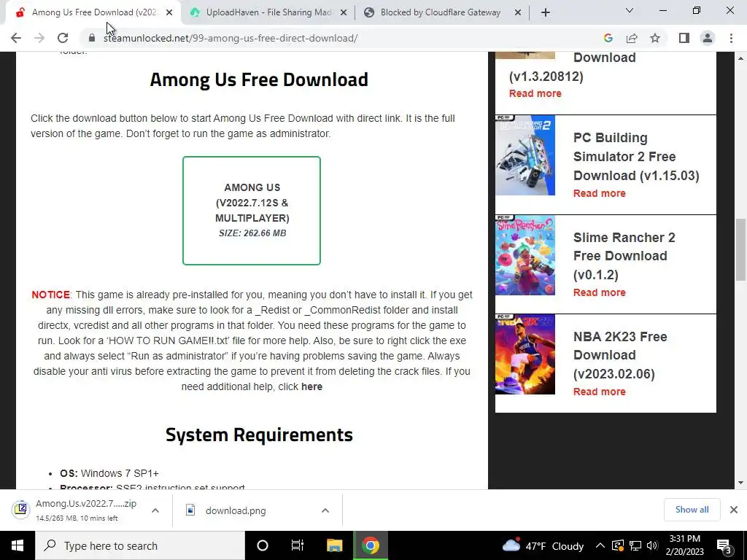Open NBA 2K23 Read more link
Viewport: 747px width, 560px height.
(600, 392)
